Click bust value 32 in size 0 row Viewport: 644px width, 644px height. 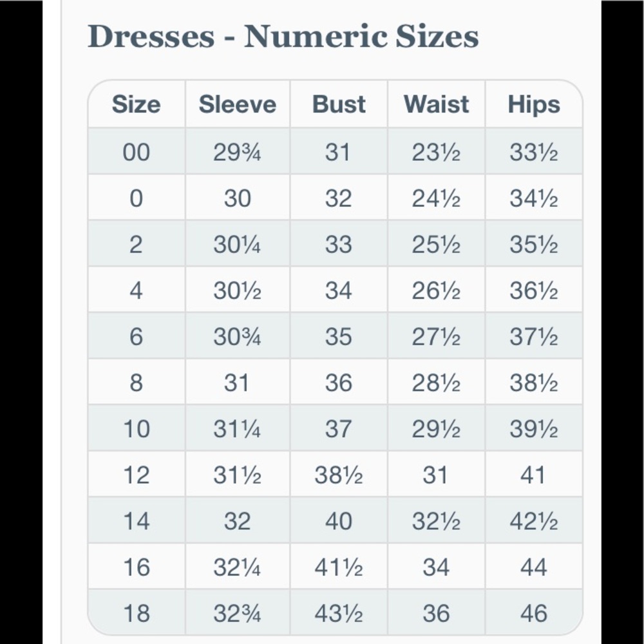click(339, 198)
